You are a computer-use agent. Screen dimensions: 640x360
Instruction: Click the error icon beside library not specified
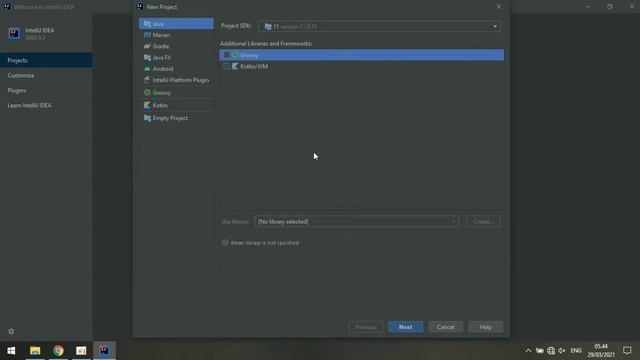pos(225,243)
